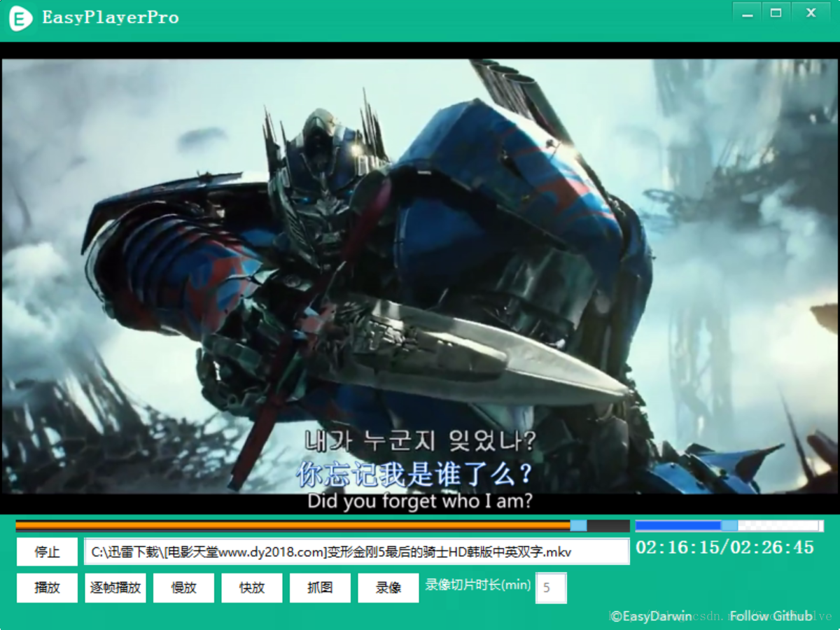840x630 pixels.
Task: Open the Follow Github link
Action: click(771, 616)
